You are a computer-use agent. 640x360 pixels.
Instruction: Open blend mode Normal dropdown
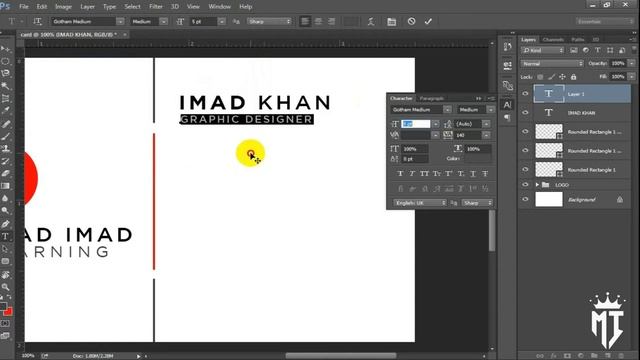click(x=552, y=64)
